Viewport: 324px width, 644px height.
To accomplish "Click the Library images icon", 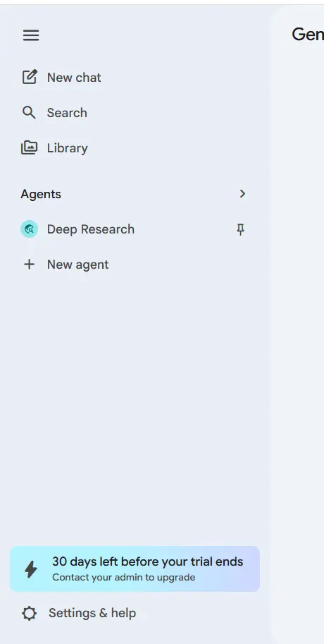I will [29, 147].
